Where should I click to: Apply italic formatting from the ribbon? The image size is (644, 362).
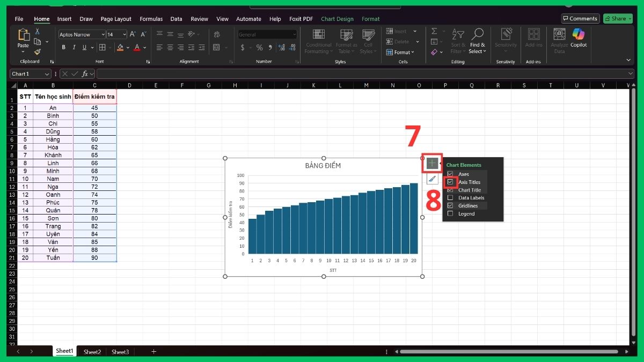tap(74, 47)
